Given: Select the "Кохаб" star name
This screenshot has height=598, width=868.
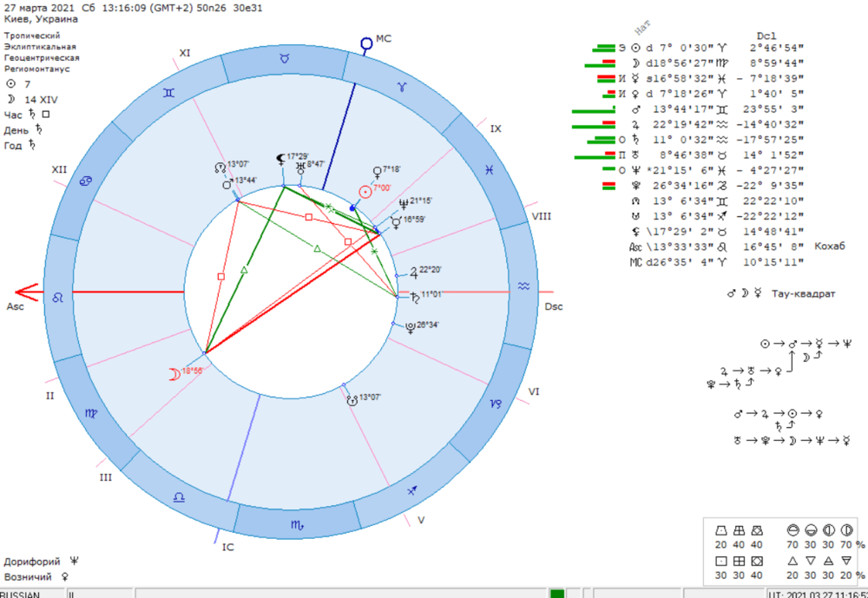Looking at the screenshot, I should pos(830,246).
